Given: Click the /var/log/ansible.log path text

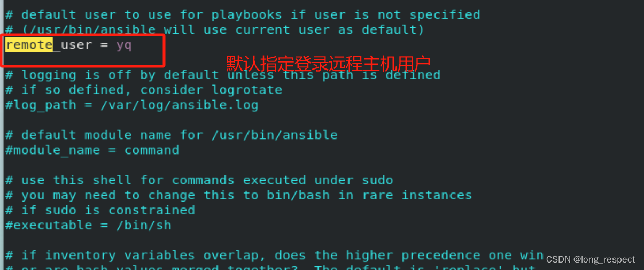Looking at the screenshot, I should [x=180, y=105].
